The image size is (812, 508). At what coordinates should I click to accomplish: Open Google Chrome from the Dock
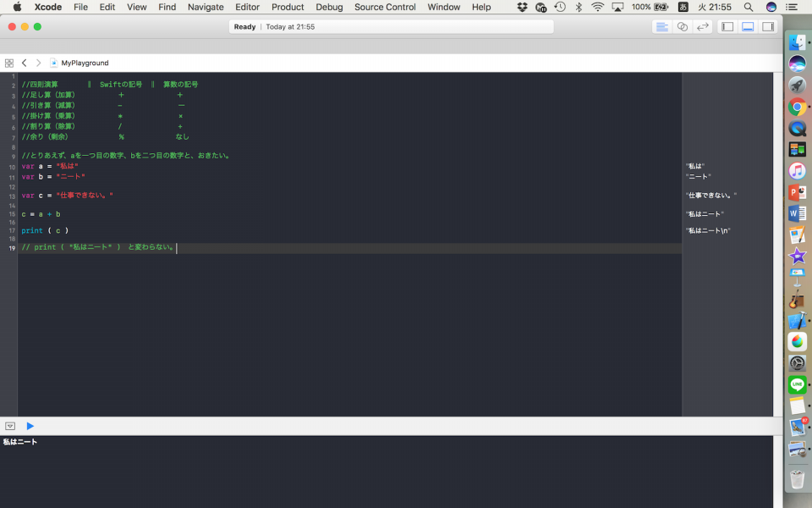(797, 107)
